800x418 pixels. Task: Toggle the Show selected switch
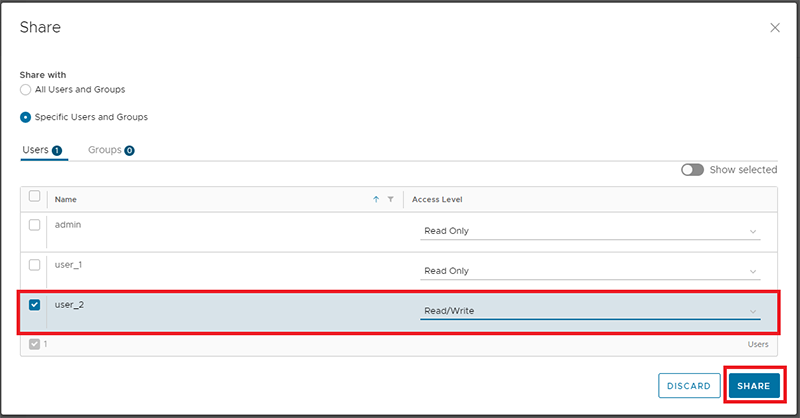tap(692, 169)
